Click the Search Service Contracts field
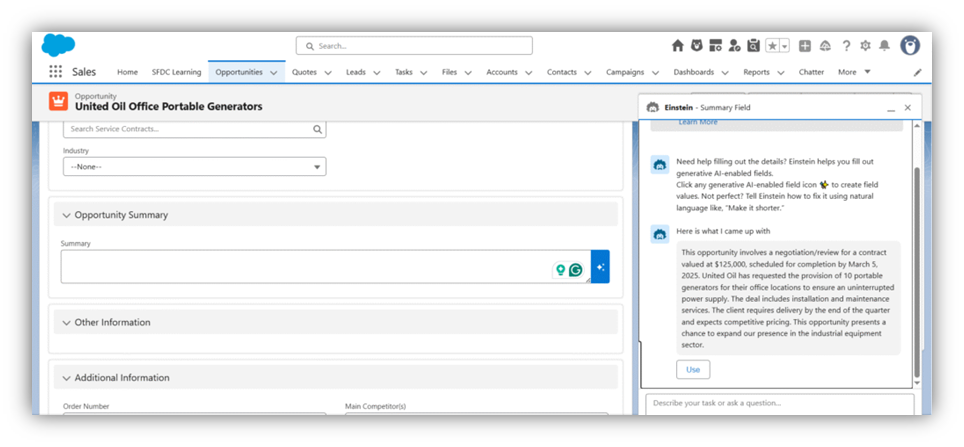The width and height of the screenshot is (964, 447). coord(194,129)
